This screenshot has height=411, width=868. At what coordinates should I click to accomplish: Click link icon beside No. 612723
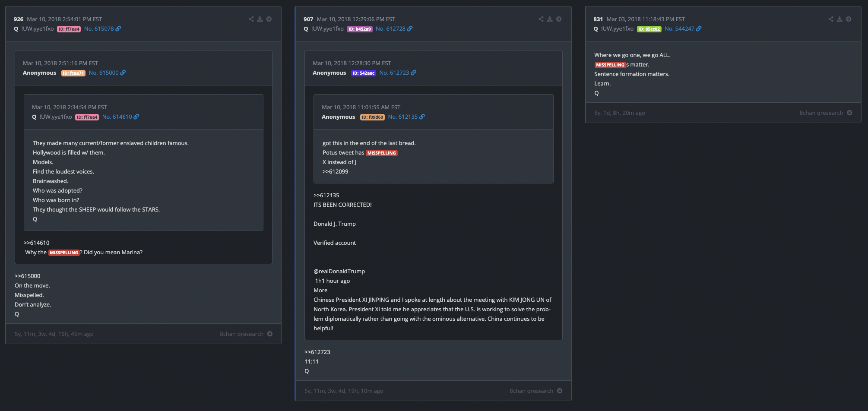[414, 73]
